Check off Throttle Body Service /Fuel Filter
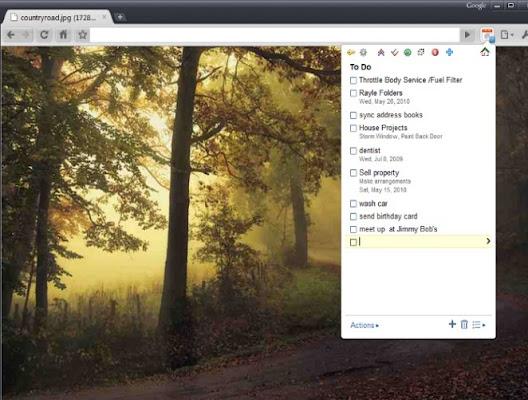The height and width of the screenshot is (400, 528). (353, 80)
